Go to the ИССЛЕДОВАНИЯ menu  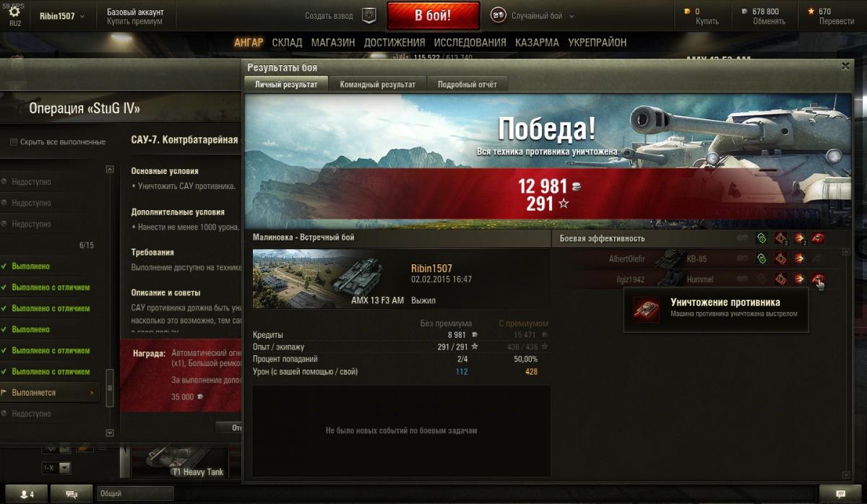pos(470,43)
